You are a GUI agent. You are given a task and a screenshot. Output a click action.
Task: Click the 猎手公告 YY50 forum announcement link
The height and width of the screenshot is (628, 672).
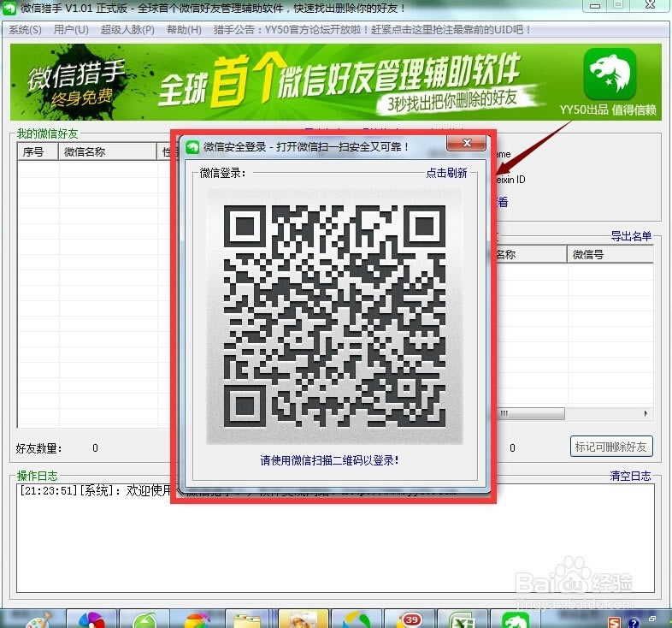[372, 30]
